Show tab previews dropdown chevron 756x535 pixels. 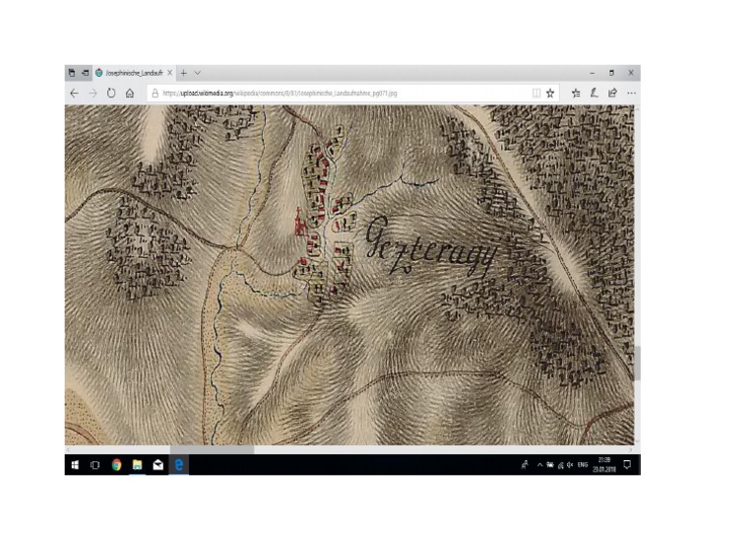coord(197,73)
